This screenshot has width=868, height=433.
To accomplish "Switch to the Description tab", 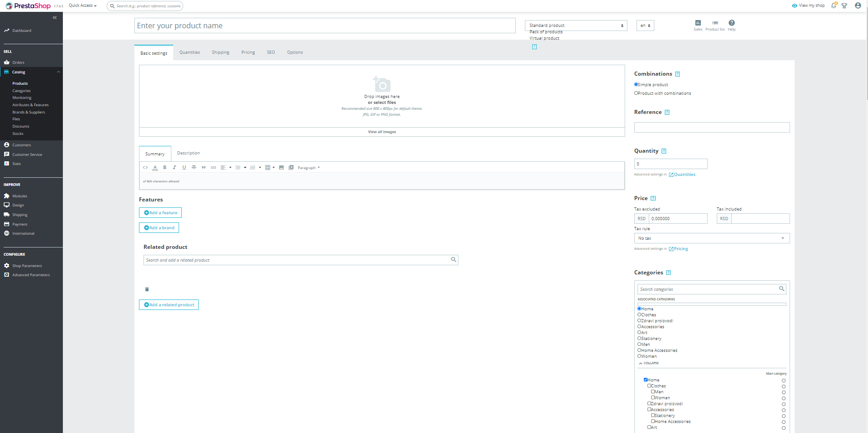I will tap(188, 153).
